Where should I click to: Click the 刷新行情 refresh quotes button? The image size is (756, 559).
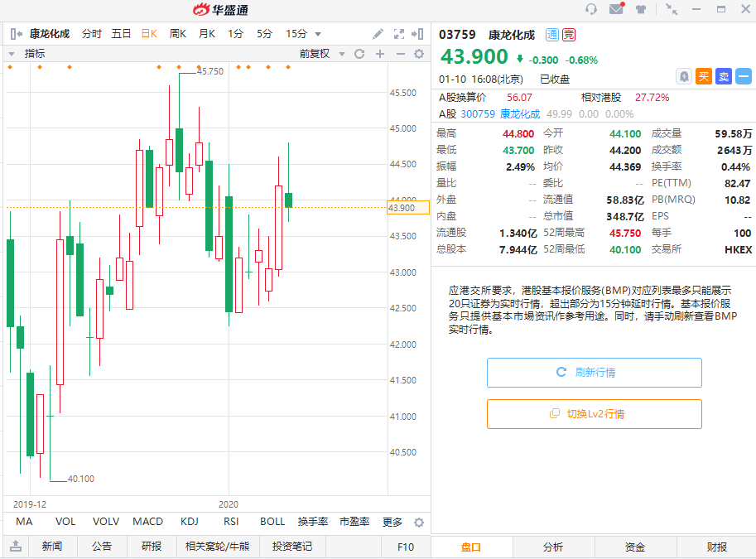point(595,373)
